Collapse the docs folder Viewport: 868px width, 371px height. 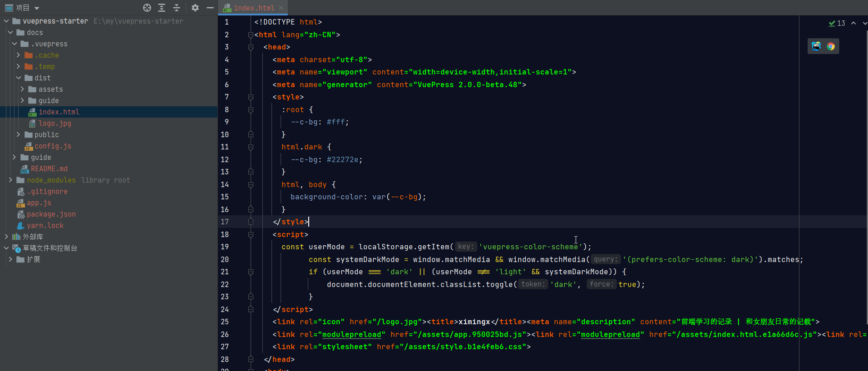[x=10, y=32]
